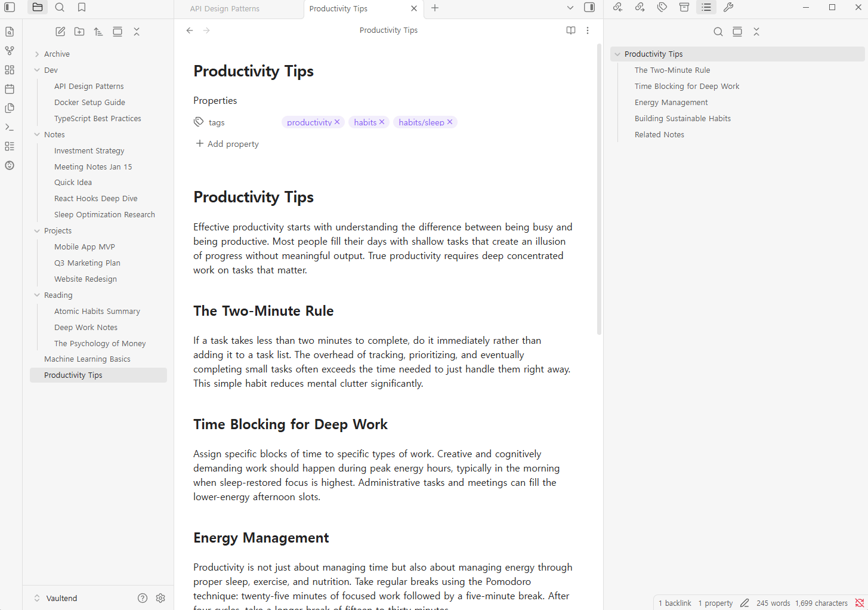
Task: Open TypeScript Best Practices note
Action: (x=98, y=119)
